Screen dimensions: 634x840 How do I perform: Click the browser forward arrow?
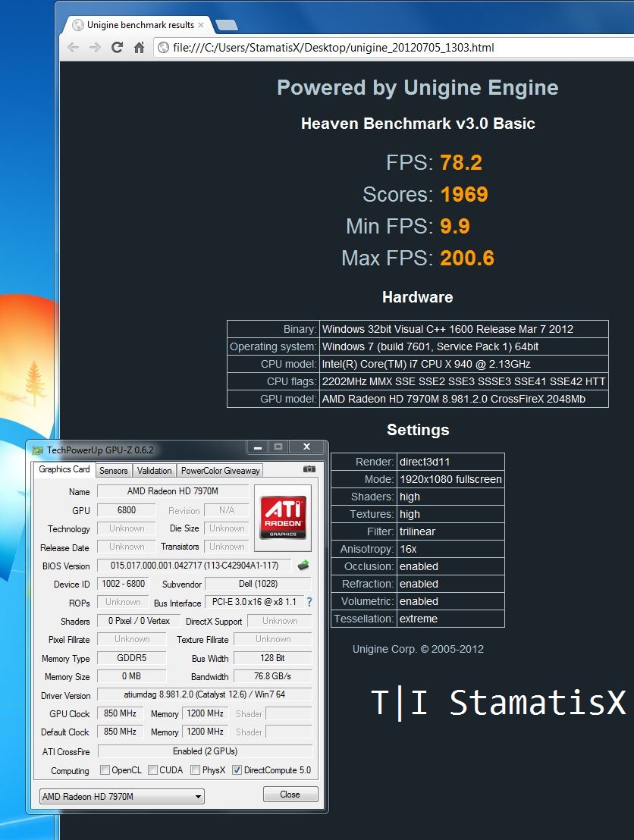[x=95, y=48]
